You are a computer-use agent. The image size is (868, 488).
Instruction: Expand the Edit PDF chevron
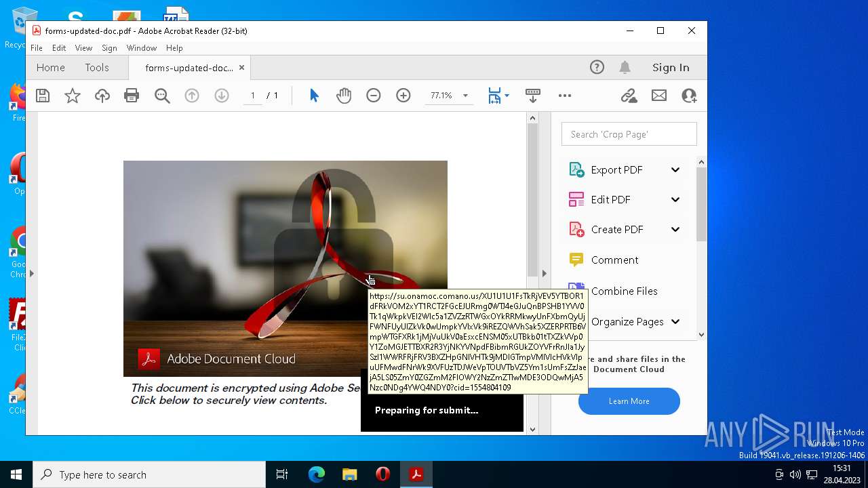[x=675, y=200]
